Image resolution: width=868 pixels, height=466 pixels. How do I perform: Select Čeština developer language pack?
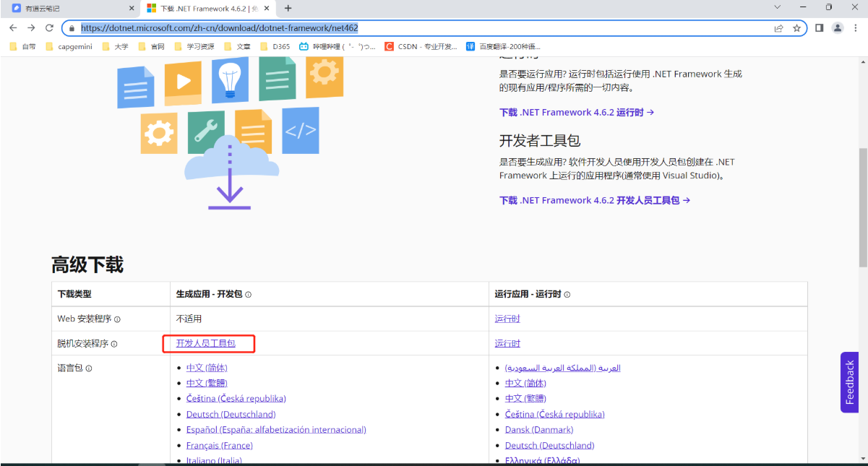pos(236,398)
